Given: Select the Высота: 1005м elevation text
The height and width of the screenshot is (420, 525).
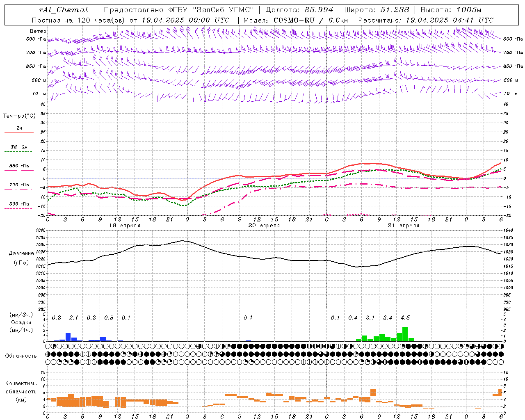Looking at the screenshot, I should pyautogui.click(x=451, y=10).
